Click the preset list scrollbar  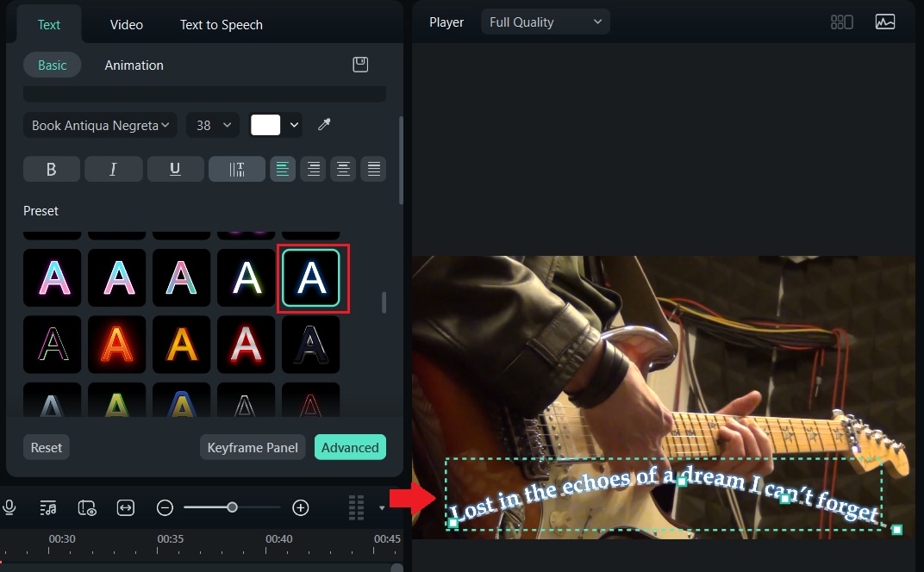[384, 302]
